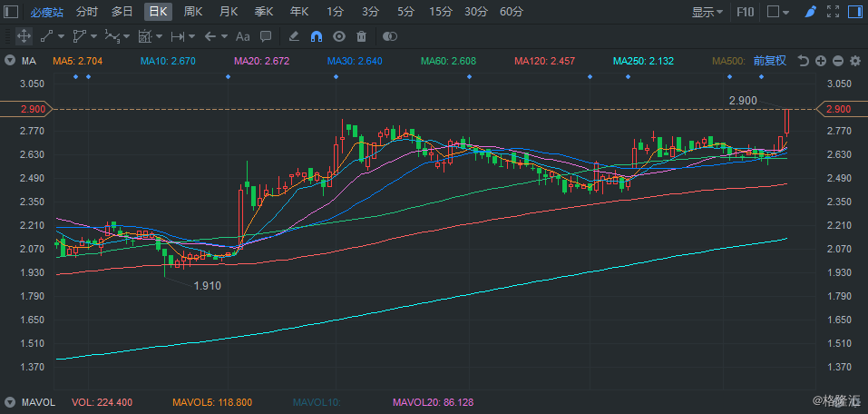868x414 pixels.
Task: Open the F10 company info button
Action: (746, 12)
